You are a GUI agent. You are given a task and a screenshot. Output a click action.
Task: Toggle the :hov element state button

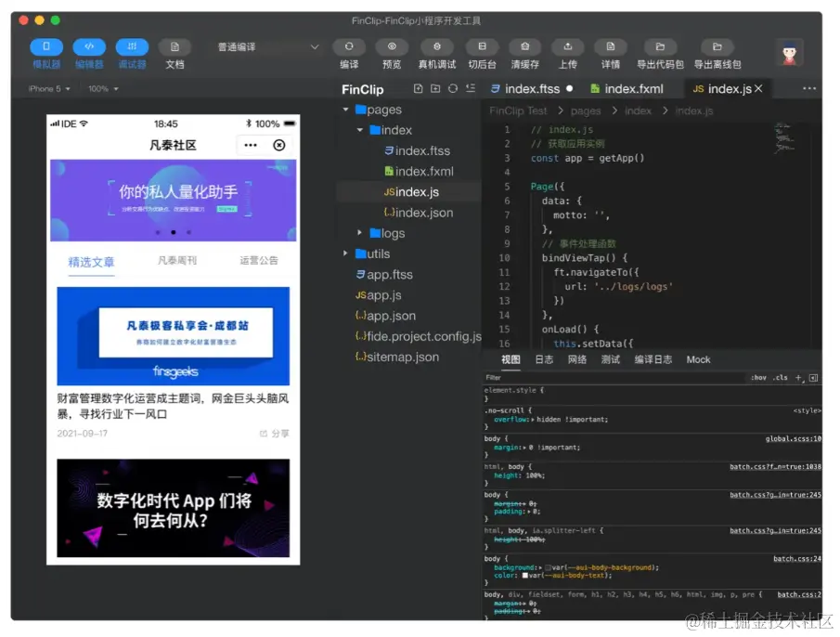(x=758, y=378)
